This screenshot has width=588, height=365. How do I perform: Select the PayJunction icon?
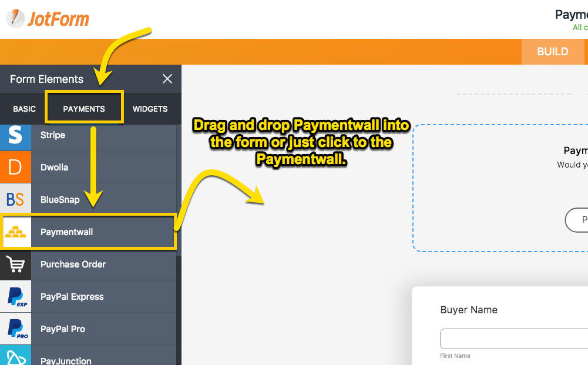pos(15,355)
